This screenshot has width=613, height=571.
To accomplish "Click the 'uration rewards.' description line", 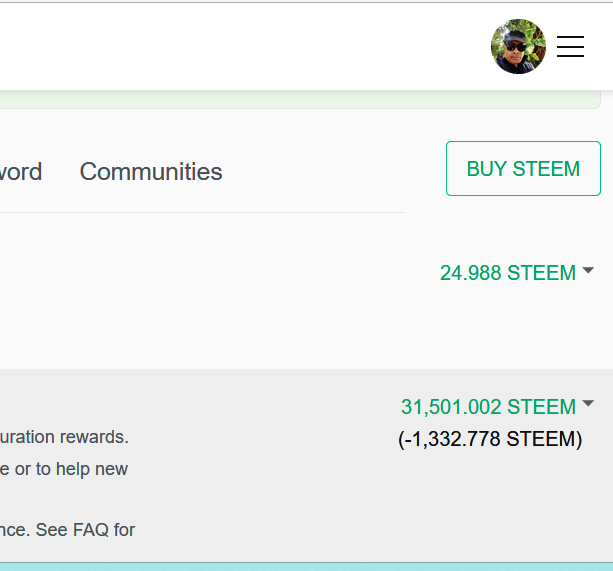I will click(64, 437).
